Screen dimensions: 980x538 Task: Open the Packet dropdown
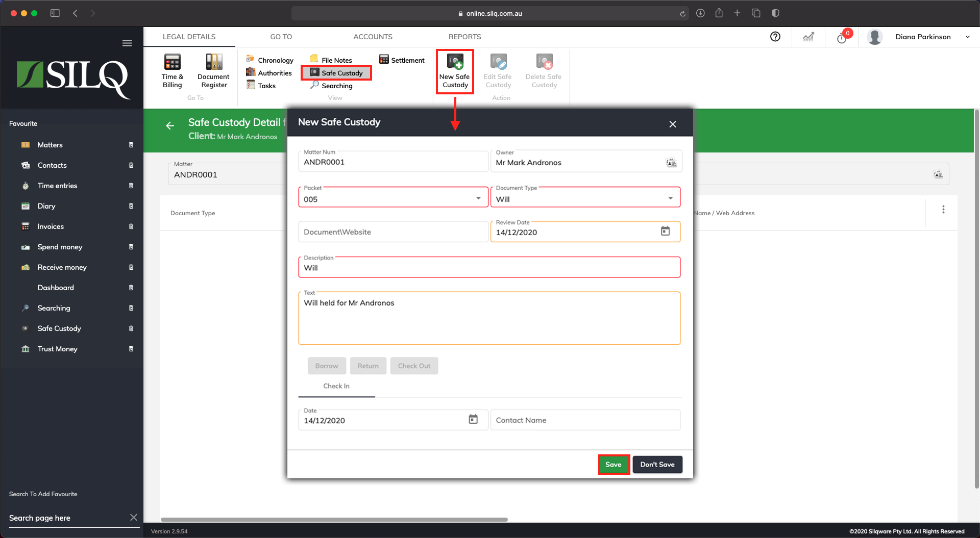[x=478, y=198]
